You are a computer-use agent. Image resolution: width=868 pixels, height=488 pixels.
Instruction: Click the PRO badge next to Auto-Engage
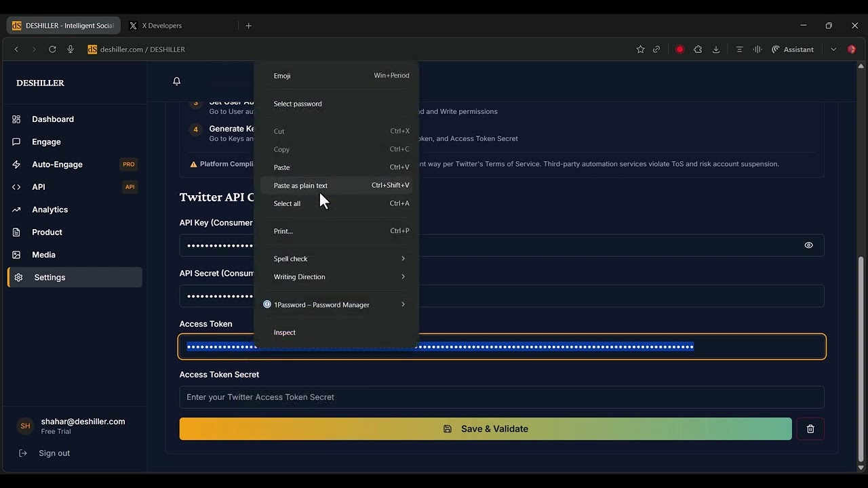coord(129,165)
